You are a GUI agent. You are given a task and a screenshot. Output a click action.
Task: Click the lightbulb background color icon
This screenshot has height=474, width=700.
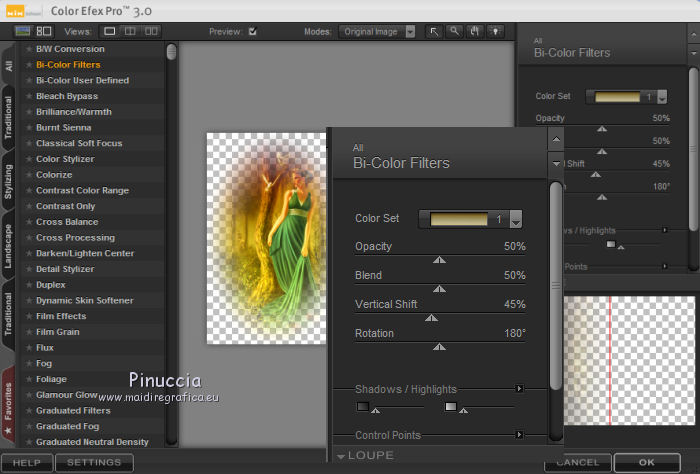pyautogui.click(x=493, y=31)
